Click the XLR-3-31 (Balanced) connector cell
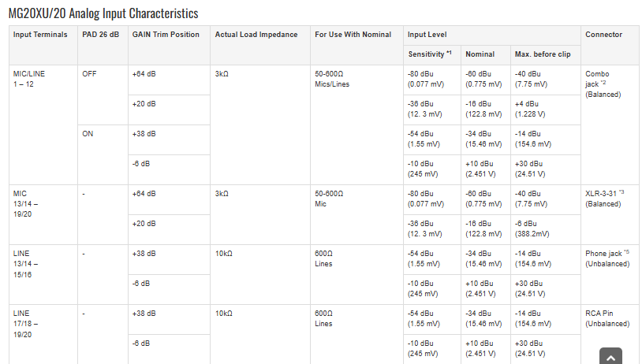Screen dimensions: 642x364 (610, 215)
